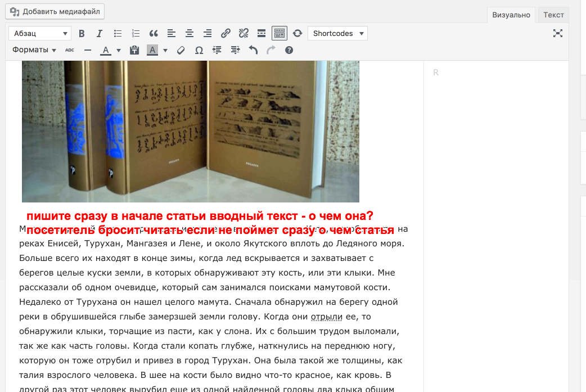Open the Абзац paragraph format dropdown
Viewport: 586px width, 392px height.
coord(40,34)
